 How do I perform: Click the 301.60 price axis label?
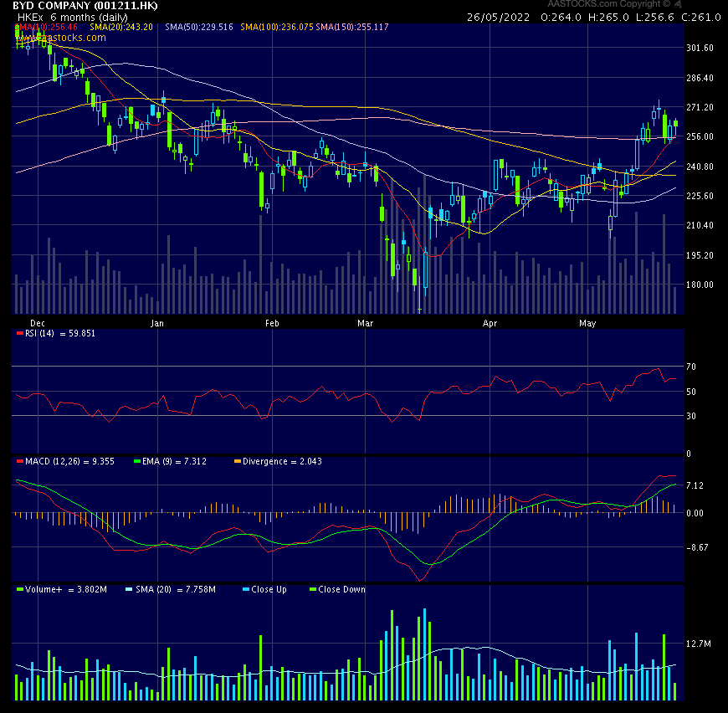[700, 48]
